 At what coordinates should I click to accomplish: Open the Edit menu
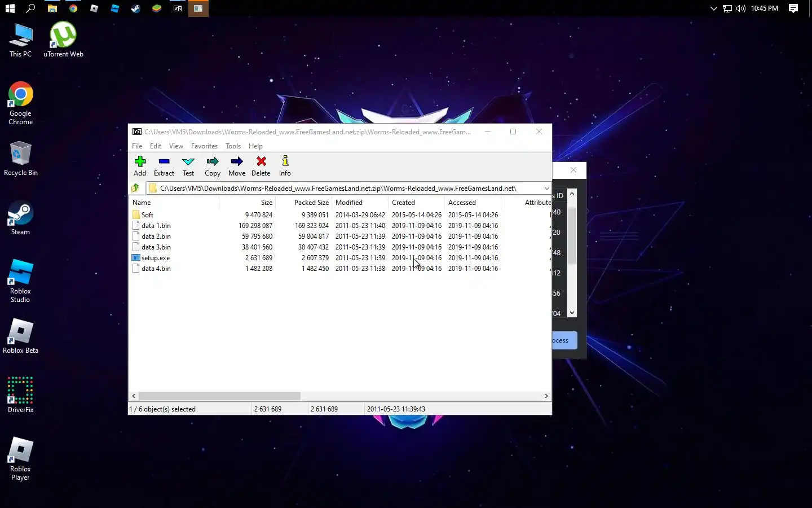coord(156,146)
